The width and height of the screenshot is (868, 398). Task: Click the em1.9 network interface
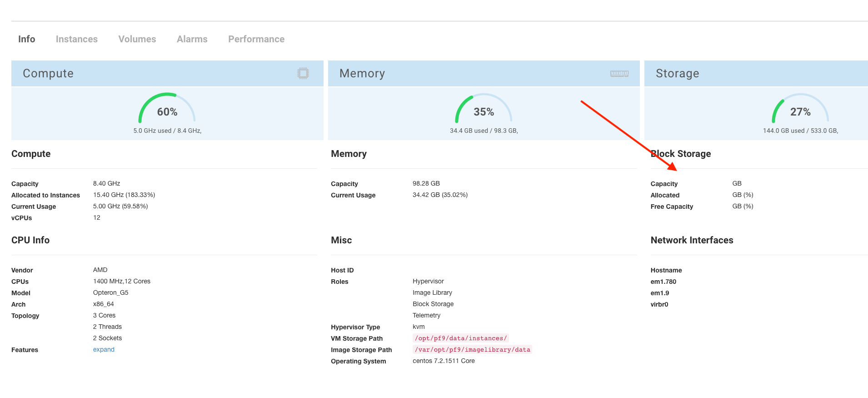660,293
